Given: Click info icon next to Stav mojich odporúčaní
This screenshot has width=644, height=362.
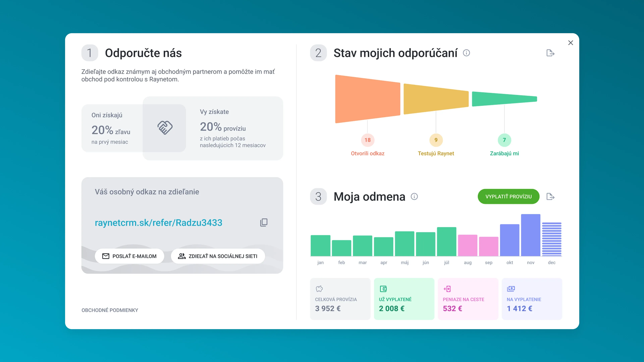Looking at the screenshot, I should (466, 53).
